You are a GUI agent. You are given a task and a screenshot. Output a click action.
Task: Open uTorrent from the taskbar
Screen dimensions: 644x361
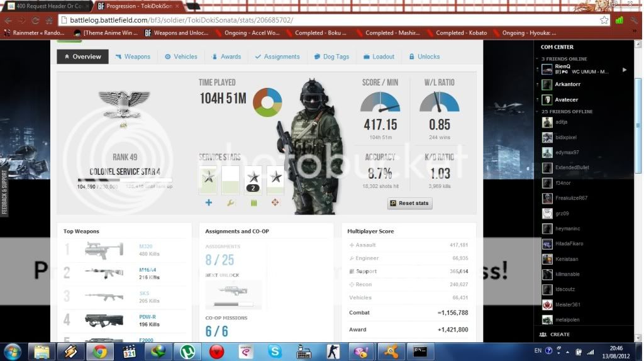(x=187, y=352)
